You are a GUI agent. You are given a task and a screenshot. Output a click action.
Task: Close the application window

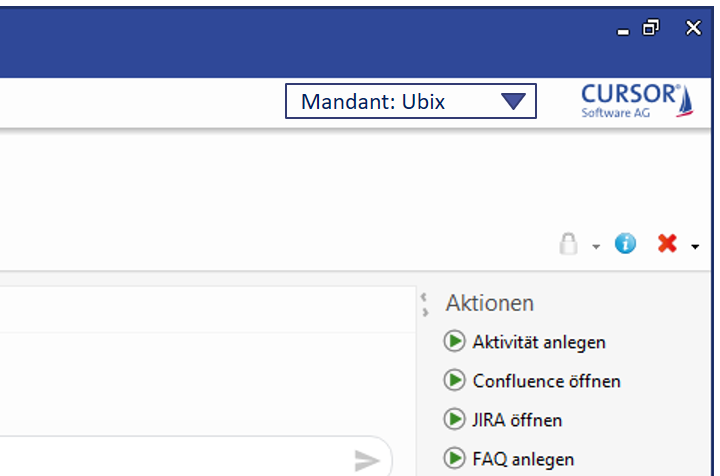693,28
